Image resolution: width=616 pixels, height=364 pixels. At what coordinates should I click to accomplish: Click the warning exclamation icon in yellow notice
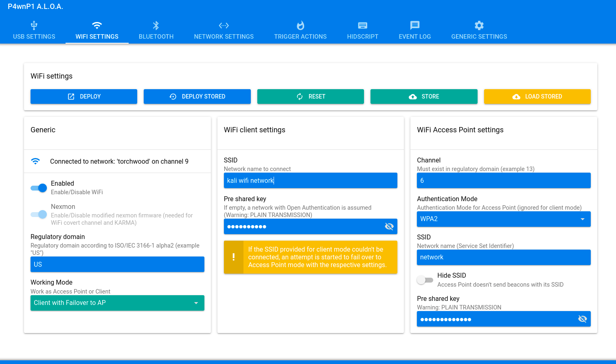pyautogui.click(x=233, y=257)
